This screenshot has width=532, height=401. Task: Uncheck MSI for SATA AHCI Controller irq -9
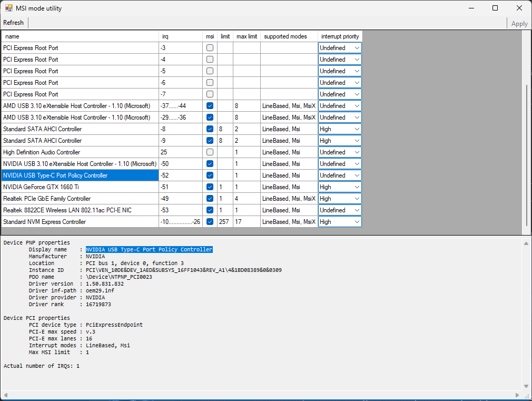(210, 141)
